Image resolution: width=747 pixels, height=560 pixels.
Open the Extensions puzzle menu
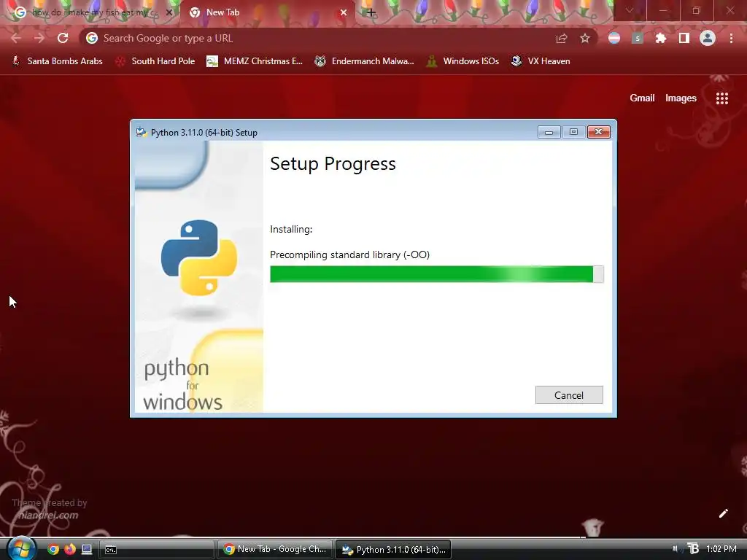tap(661, 38)
